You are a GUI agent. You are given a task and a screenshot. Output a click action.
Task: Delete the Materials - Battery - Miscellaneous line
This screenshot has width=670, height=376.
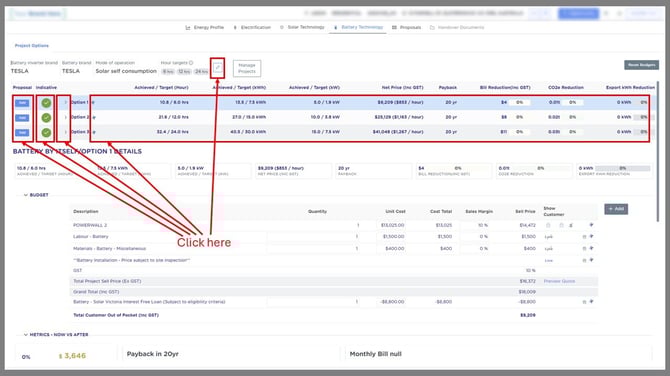pos(584,248)
